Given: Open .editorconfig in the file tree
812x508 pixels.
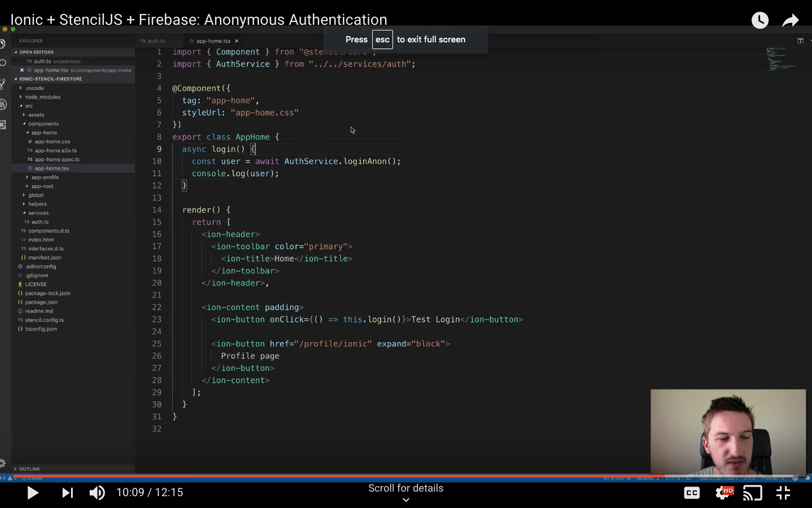Looking at the screenshot, I should tap(41, 266).
